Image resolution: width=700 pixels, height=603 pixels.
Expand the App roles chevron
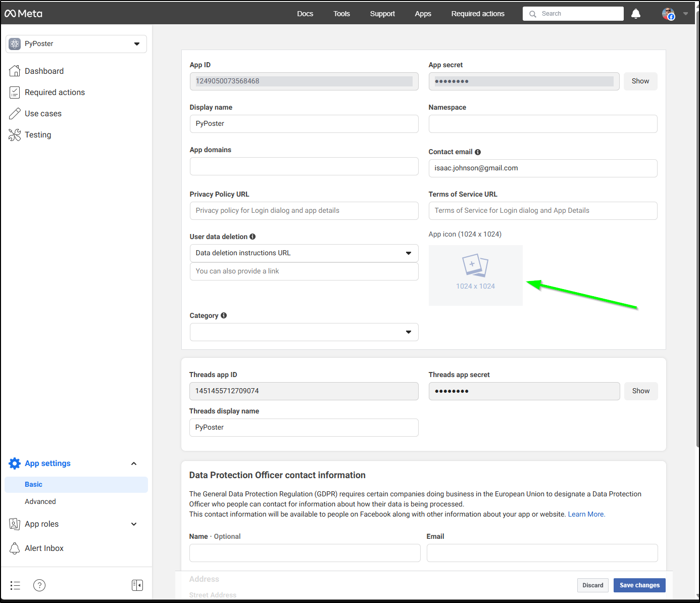pyautogui.click(x=134, y=524)
